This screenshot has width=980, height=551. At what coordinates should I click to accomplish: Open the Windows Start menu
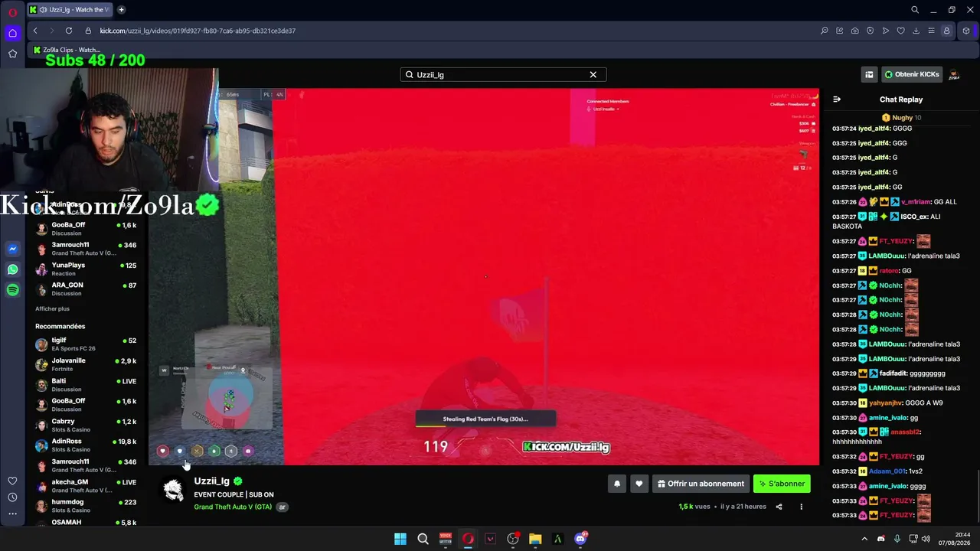(400, 539)
